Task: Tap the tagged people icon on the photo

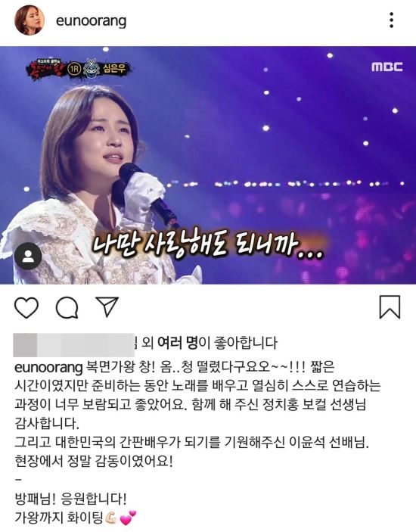Action: (28, 256)
